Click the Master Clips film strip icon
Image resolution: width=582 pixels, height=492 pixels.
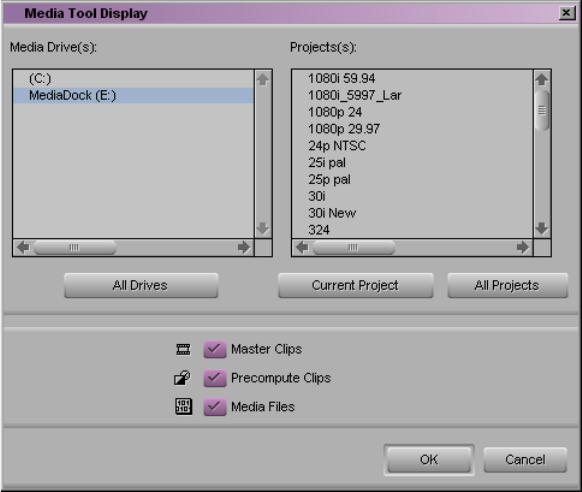pyautogui.click(x=183, y=349)
